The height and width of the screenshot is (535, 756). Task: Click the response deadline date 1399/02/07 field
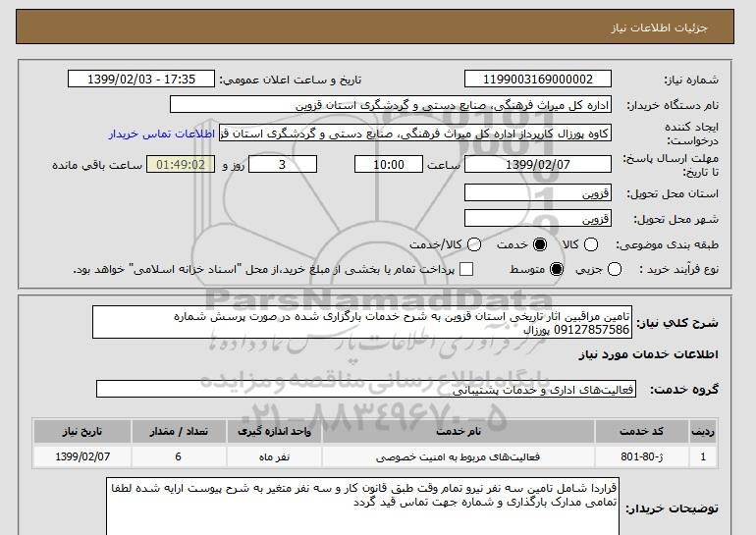538,164
